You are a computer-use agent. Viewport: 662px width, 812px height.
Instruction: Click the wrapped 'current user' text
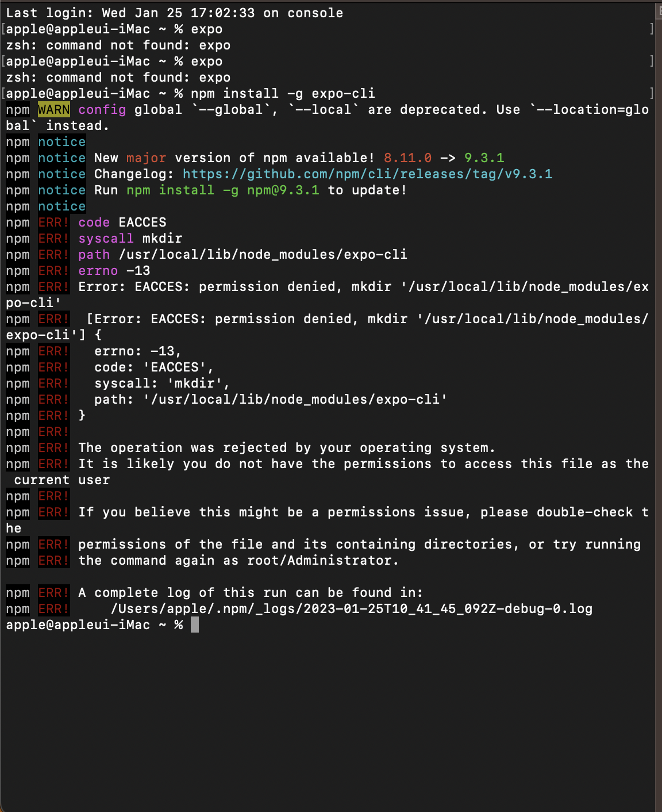pyautogui.click(x=62, y=480)
